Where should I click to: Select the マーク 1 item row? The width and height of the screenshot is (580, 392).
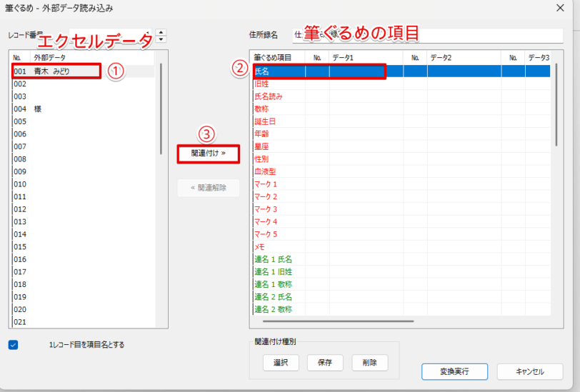(x=401, y=184)
